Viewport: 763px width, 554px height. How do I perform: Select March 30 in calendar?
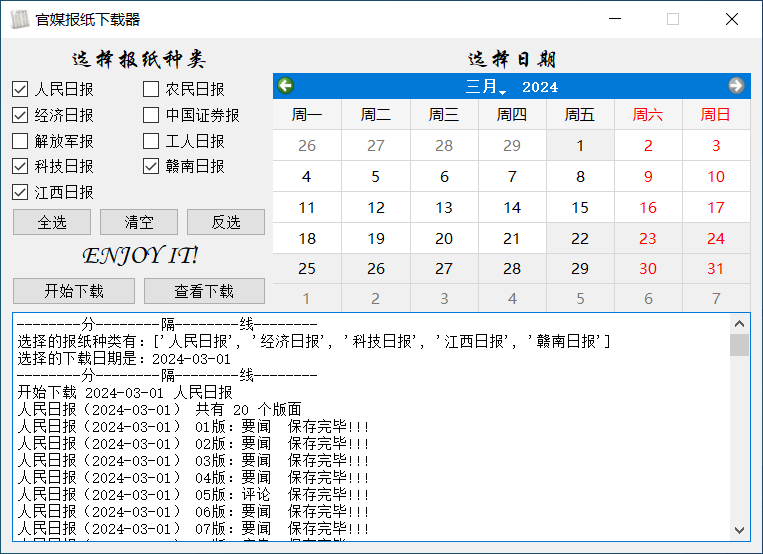pos(648,269)
